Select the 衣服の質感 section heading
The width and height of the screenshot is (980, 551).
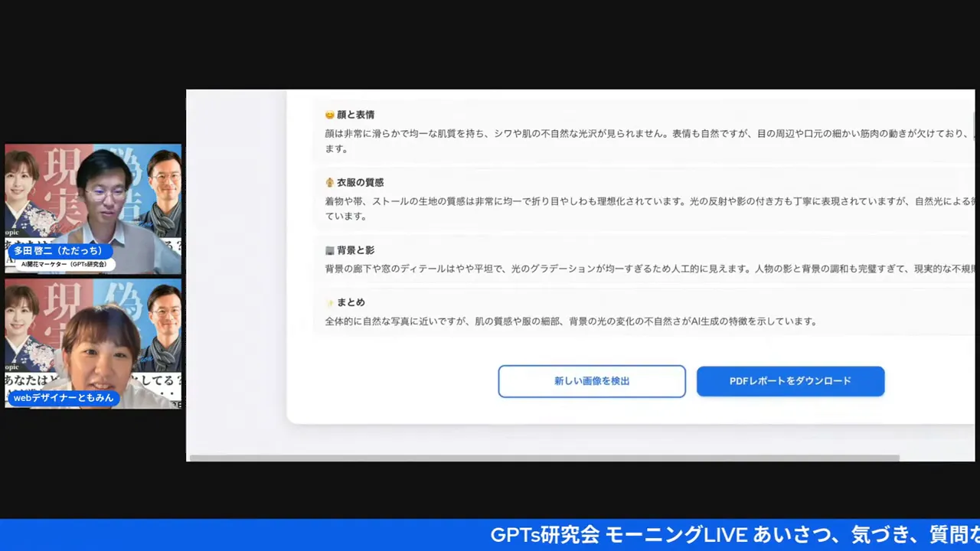[361, 183]
